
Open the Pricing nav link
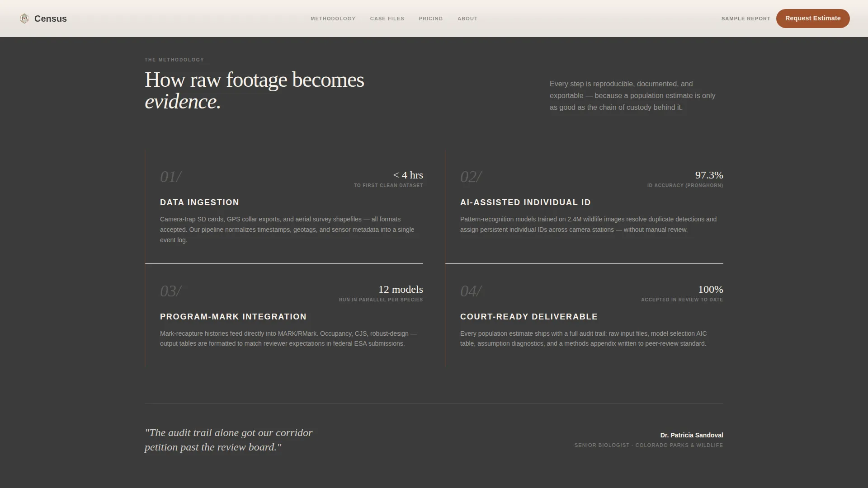click(x=431, y=19)
